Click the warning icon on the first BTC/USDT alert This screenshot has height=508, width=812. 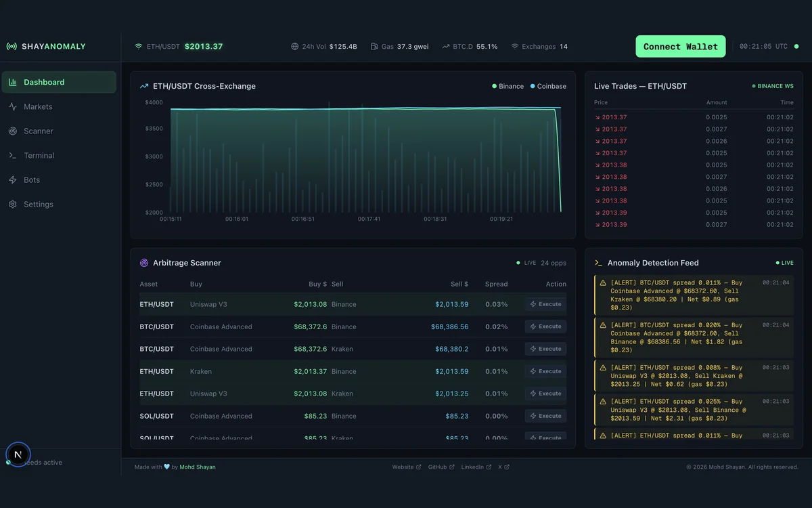click(603, 283)
